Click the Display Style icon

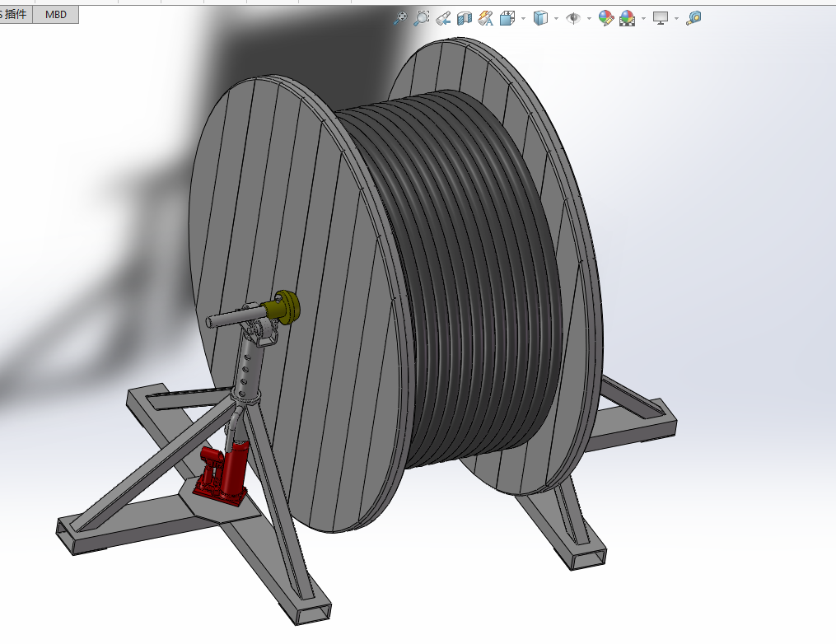tap(540, 18)
